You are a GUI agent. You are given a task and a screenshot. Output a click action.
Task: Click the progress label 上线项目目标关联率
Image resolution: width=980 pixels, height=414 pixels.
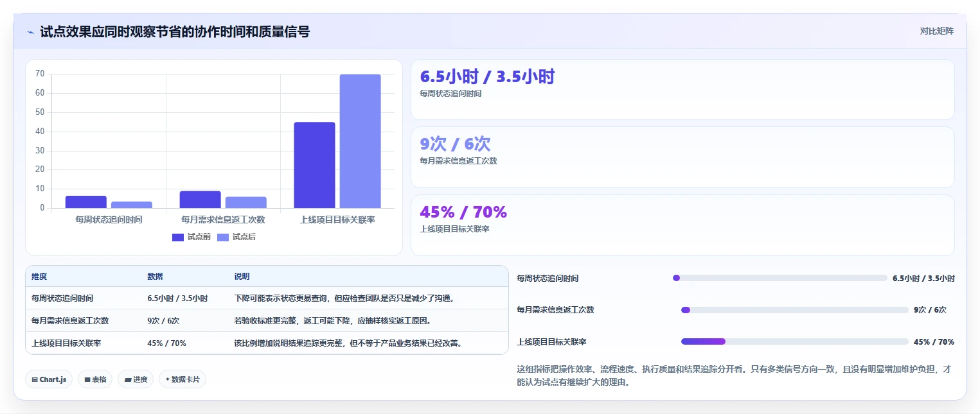[x=551, y=341]
